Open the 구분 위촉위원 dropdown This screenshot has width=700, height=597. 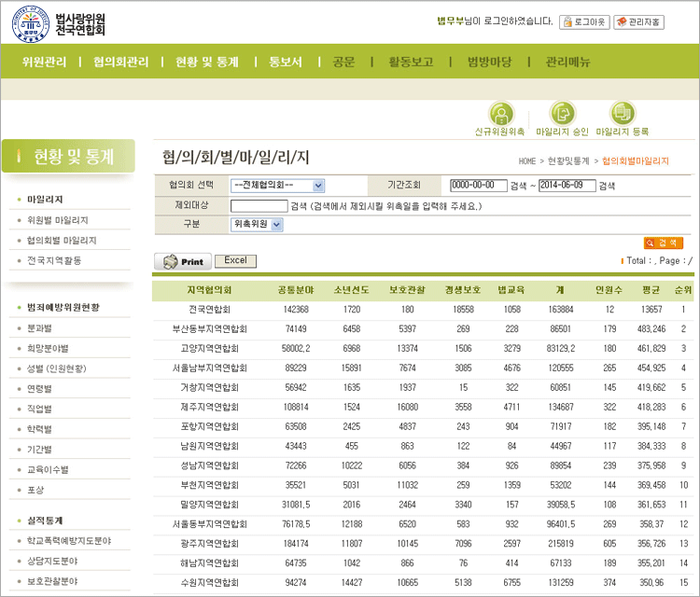coord(257,224)
